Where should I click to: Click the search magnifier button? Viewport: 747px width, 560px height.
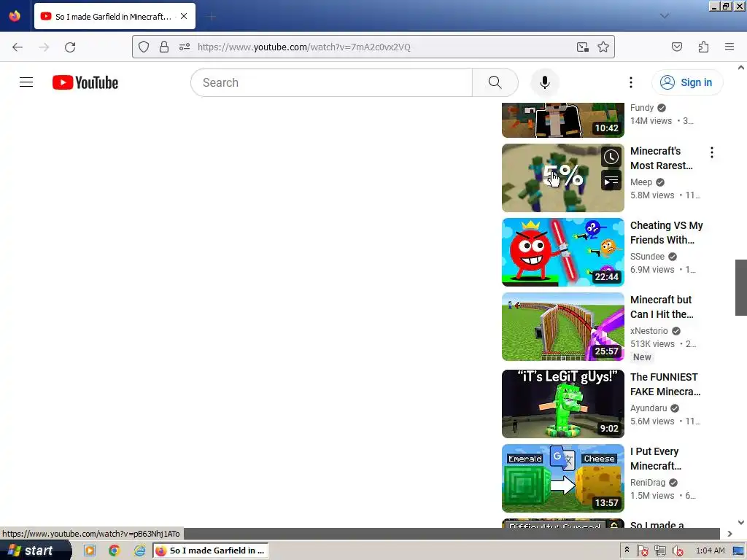pyautogui.click(x=495, y=82)
